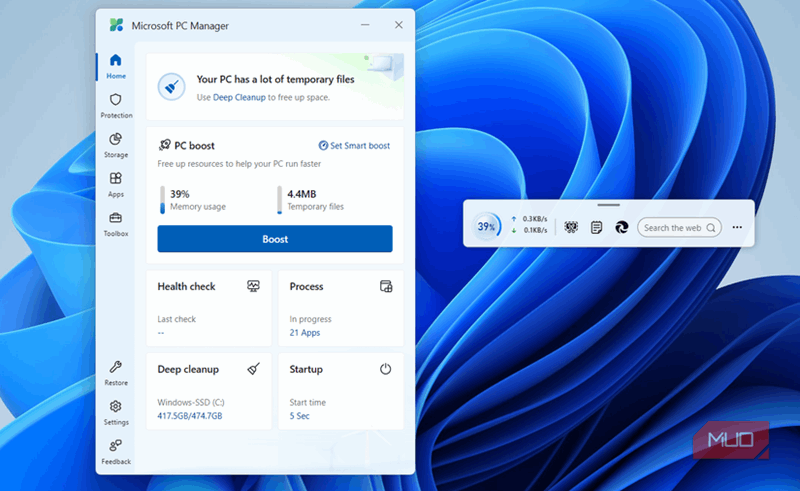
Task: Open the Process card showing 21 Apps
Action: pyautogui.click(x=340, y=307)
